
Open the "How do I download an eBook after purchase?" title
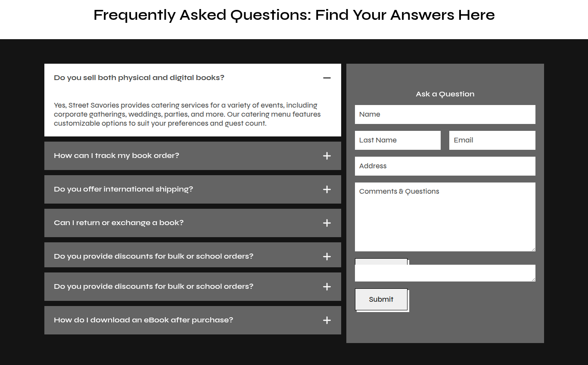tap(143, 320)
